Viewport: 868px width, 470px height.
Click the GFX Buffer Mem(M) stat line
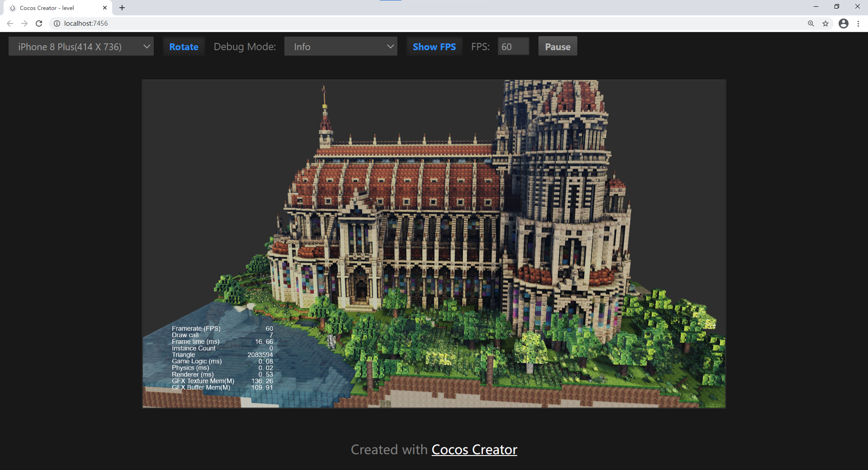point(222,387)
